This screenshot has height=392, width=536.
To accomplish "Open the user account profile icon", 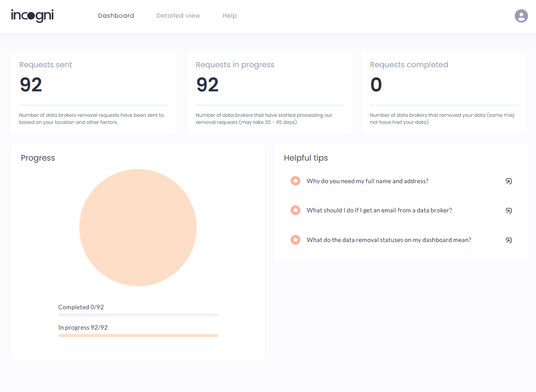I will (x=521, y=16).
